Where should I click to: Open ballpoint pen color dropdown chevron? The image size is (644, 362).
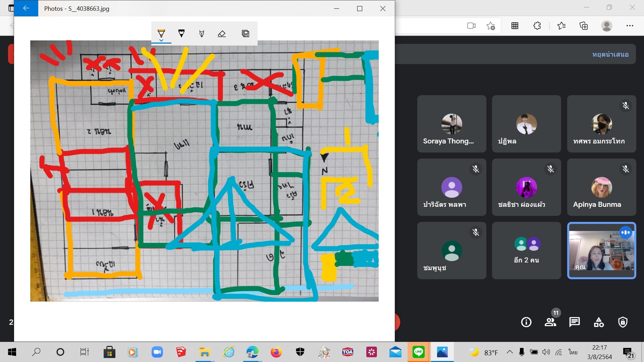point(161,41)
